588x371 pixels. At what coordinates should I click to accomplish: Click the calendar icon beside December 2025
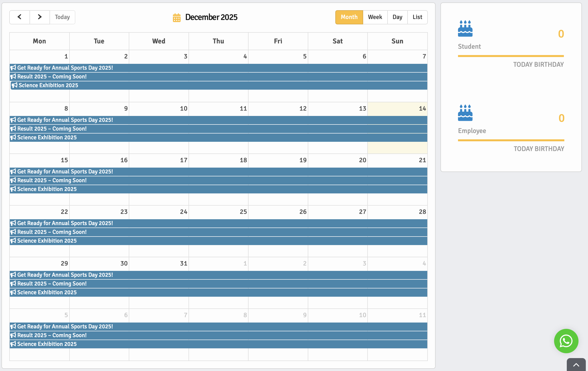tap(177, 18)
